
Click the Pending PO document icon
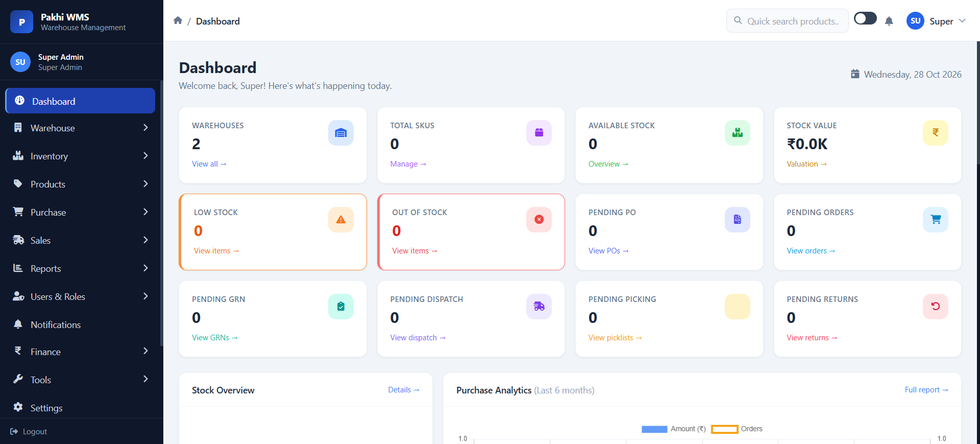[738, 220]
